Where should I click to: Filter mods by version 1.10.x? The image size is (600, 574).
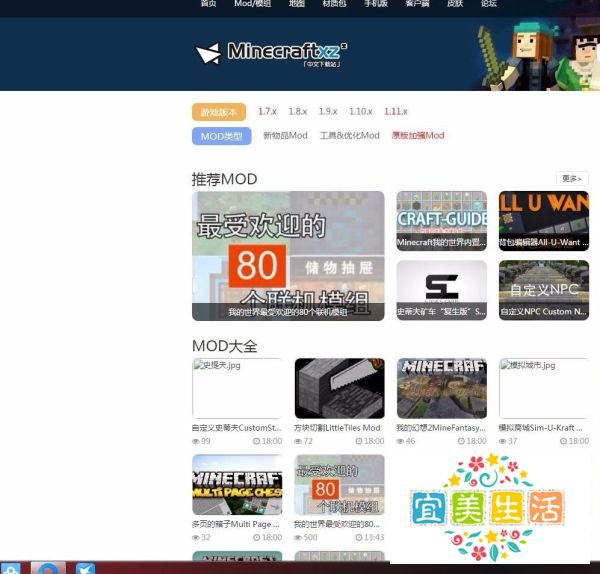pyautogui.click(x=360, y=111)
